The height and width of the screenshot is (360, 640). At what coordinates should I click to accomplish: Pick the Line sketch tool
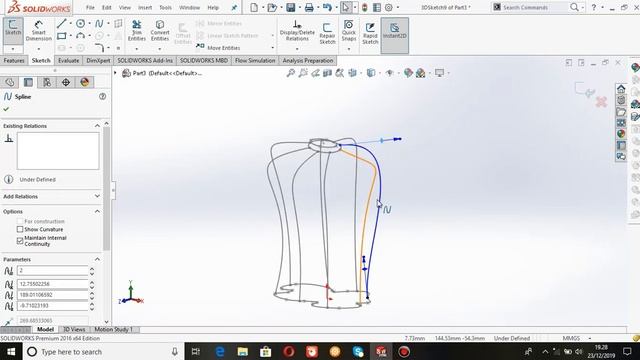point(61,24)
